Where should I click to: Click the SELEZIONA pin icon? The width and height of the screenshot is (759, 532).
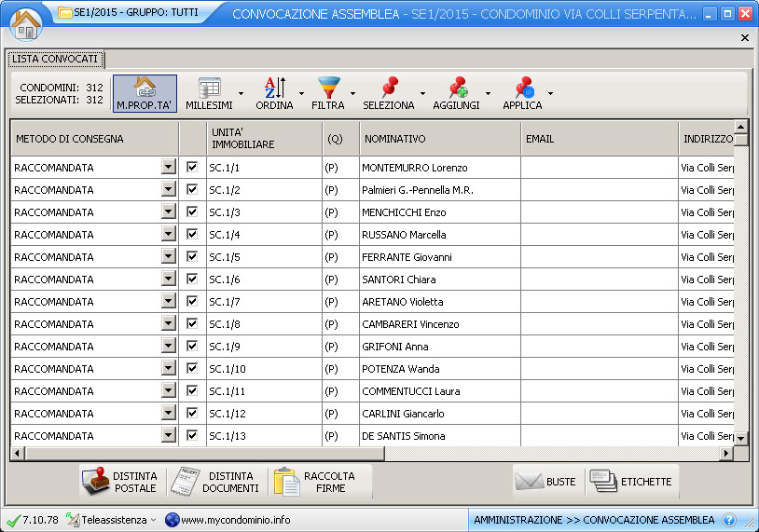coord(389,88)
